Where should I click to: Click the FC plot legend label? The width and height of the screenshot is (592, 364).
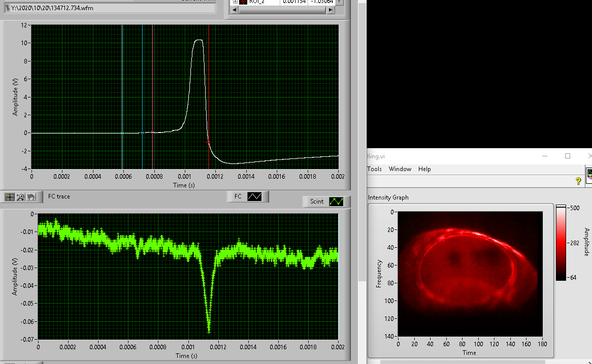(238, 196)
